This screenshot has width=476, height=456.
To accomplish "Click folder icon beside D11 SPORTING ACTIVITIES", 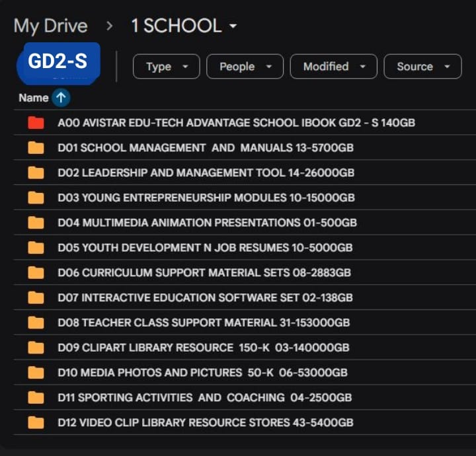I will coord(36,397).
